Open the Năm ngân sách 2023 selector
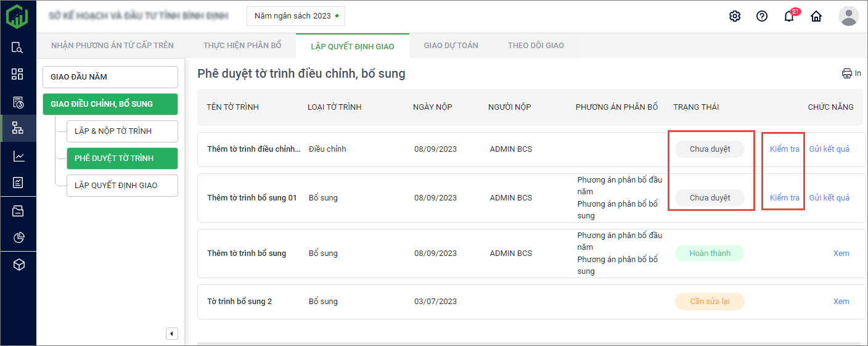 [x=296, y=16]
